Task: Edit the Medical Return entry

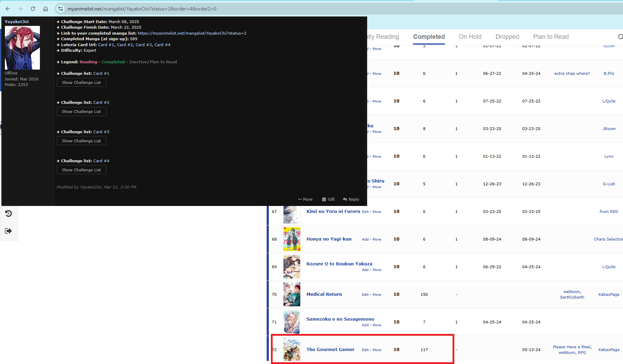Action: tap(365, 295)
